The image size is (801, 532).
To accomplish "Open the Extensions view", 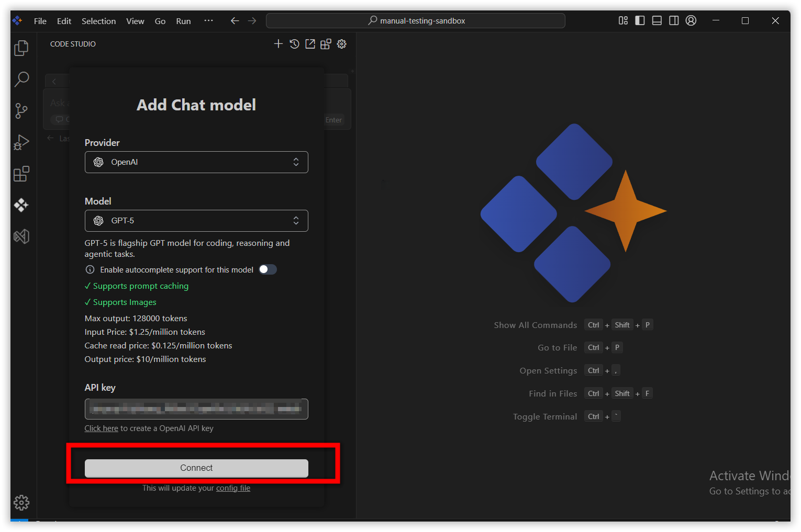I will point(21,174).
